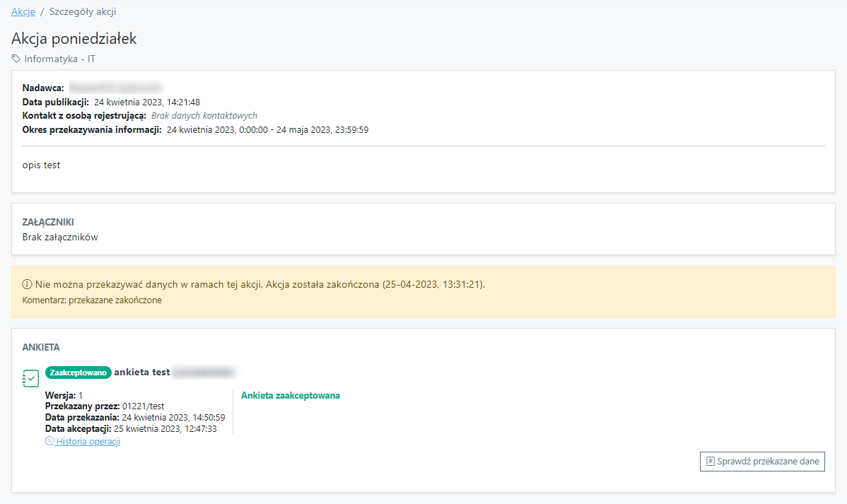Click the green Ankieta zaakceptowana status text
Viewport: 847px width, 504px height.
click(x=290, y=395)
